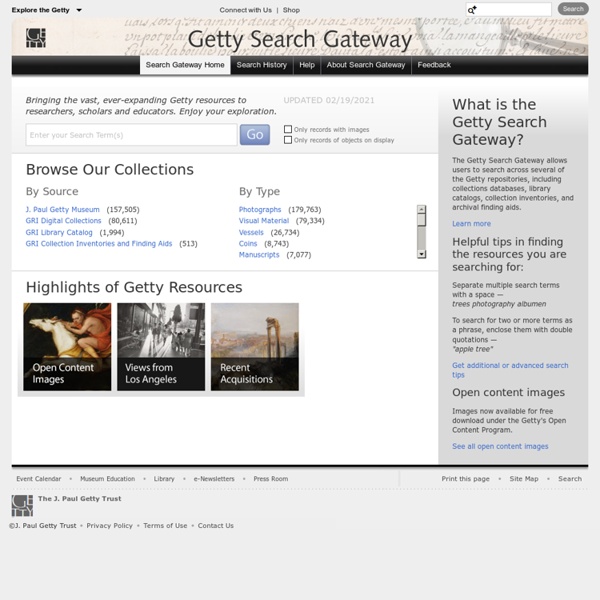600x600 pixels.
Task: Click UPDATED 02/19/2021 text
Action: [x=329, y=100]
